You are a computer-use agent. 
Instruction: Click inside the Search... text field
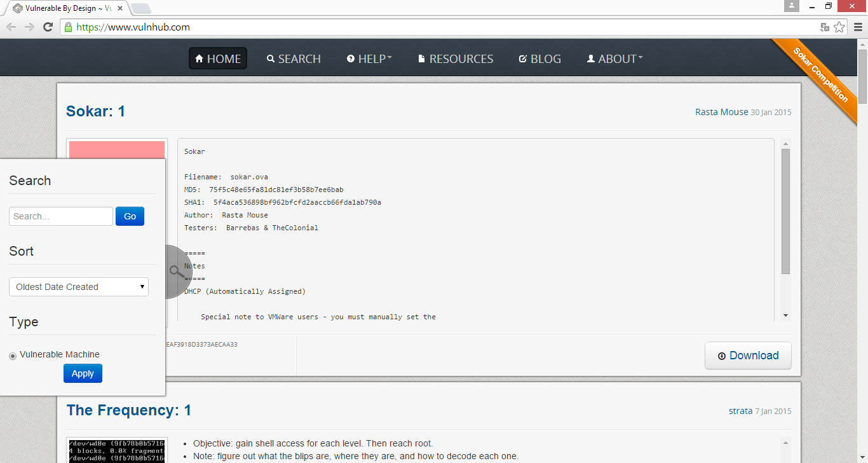[61, 216]
